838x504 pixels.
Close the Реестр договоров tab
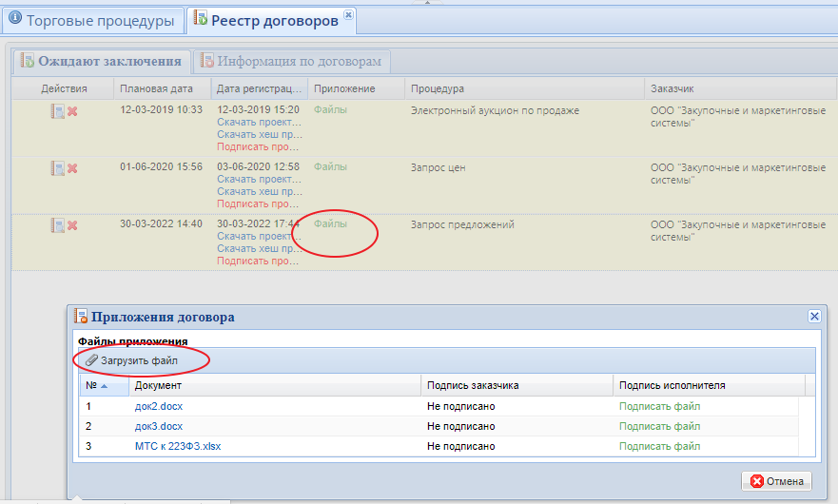coord(347,15)
